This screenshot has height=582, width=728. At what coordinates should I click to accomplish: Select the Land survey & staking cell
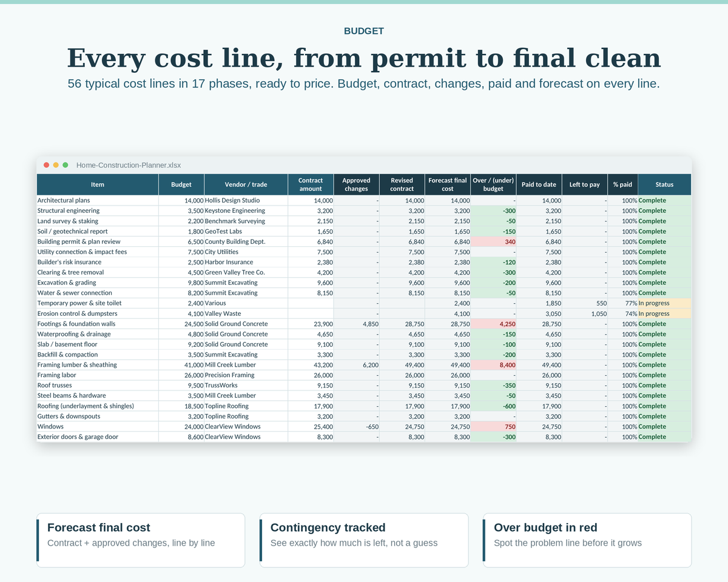98,221
